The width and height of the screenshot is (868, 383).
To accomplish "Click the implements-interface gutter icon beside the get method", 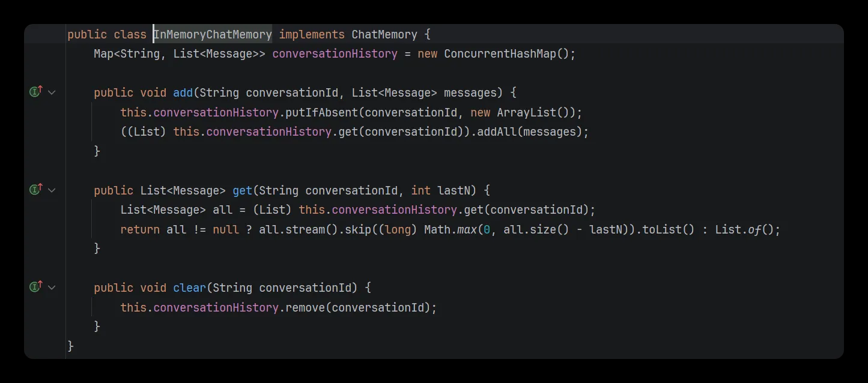I will point(35,190).
